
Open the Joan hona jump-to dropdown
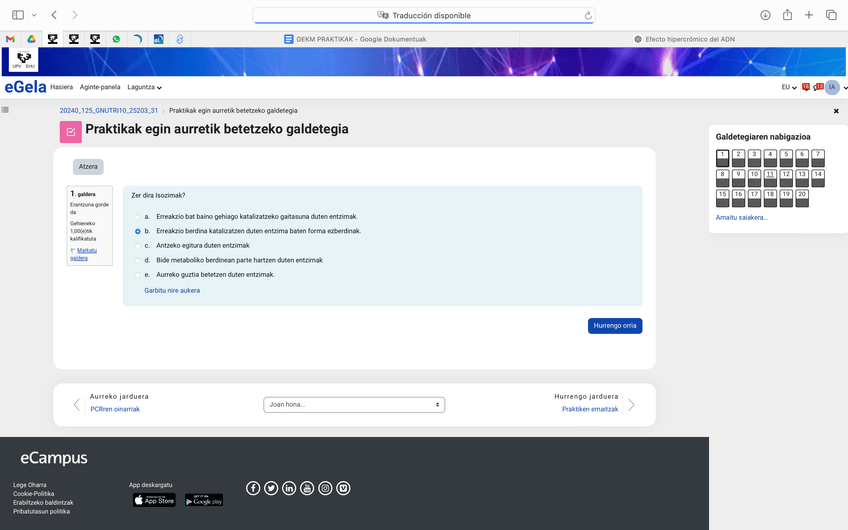coord(354,405)
